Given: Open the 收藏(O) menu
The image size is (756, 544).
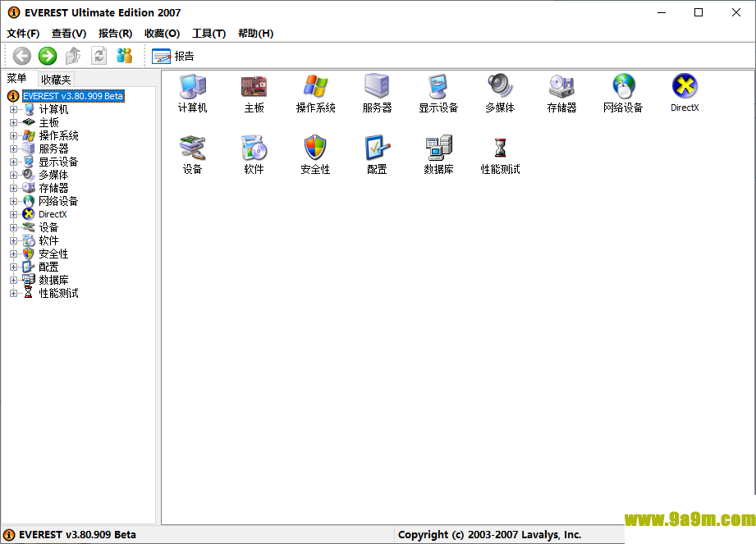Looking at the screenshot, I should (x=162, y=34).
